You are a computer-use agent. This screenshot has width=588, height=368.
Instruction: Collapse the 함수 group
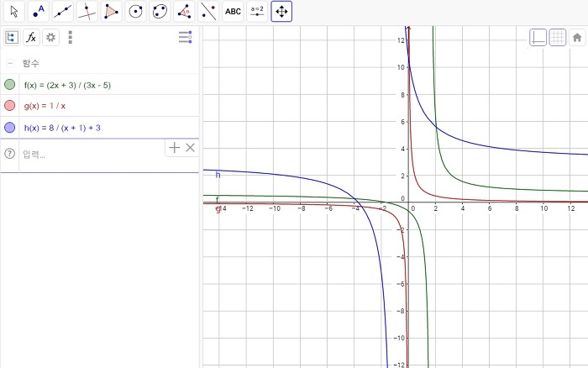(x=10, y=63)
